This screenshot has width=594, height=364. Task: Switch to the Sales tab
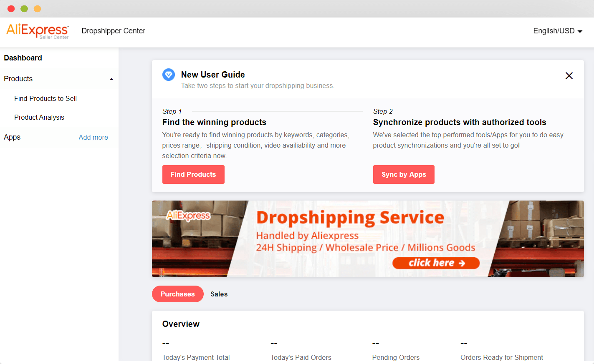coord(219,294)
